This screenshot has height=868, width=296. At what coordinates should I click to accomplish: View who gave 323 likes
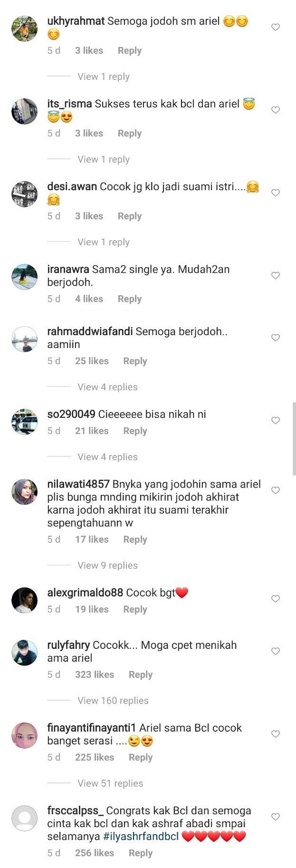(x=94, y=675)
